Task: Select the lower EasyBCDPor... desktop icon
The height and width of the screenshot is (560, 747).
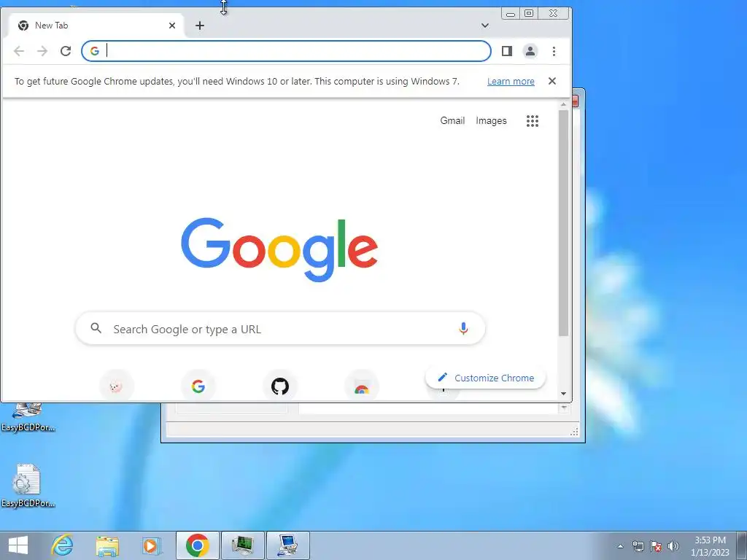Action: point(28,486)
